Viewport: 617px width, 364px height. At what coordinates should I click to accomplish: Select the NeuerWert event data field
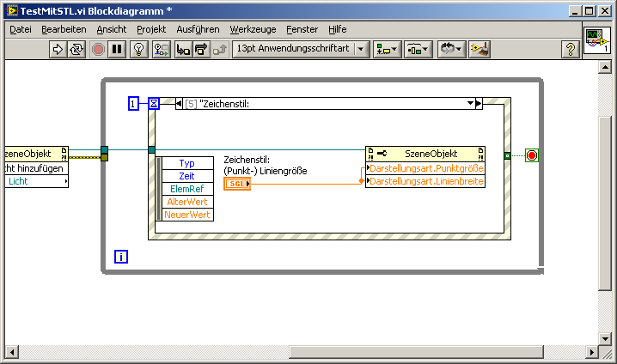click(187, 215)
